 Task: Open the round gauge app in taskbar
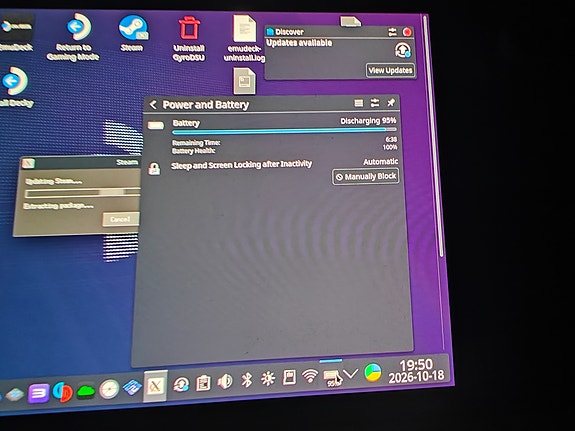click(x=109, y=389)
